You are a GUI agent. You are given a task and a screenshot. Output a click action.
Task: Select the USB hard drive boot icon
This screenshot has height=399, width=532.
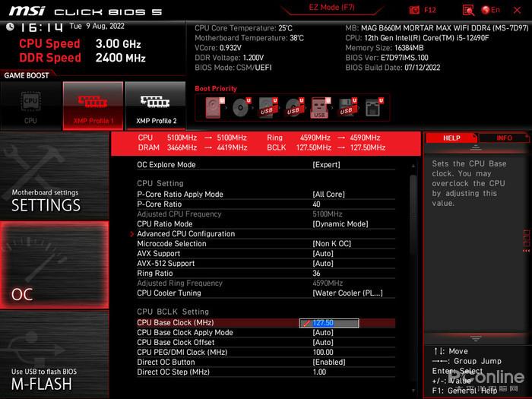[268, 108]
